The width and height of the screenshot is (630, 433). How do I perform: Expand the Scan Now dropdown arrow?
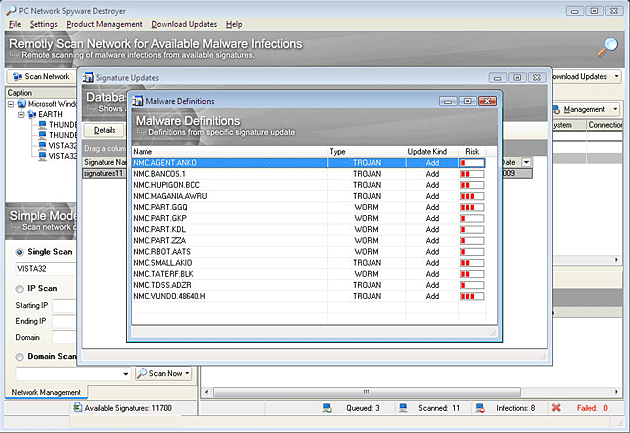187,373
